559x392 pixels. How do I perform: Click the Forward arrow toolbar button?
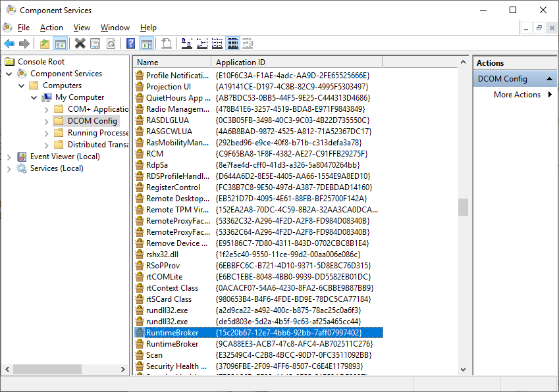pyautogui.click(x=24, y=44)
